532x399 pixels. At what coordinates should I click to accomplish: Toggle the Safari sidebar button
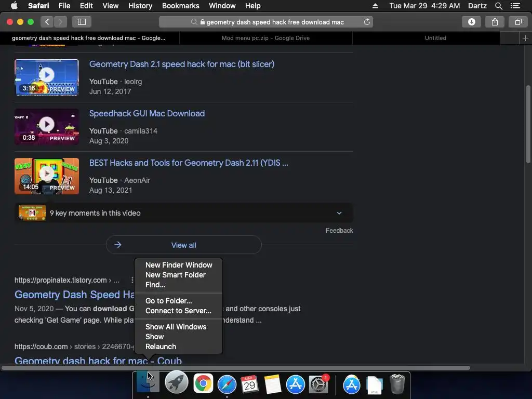(x=82, y=22)
